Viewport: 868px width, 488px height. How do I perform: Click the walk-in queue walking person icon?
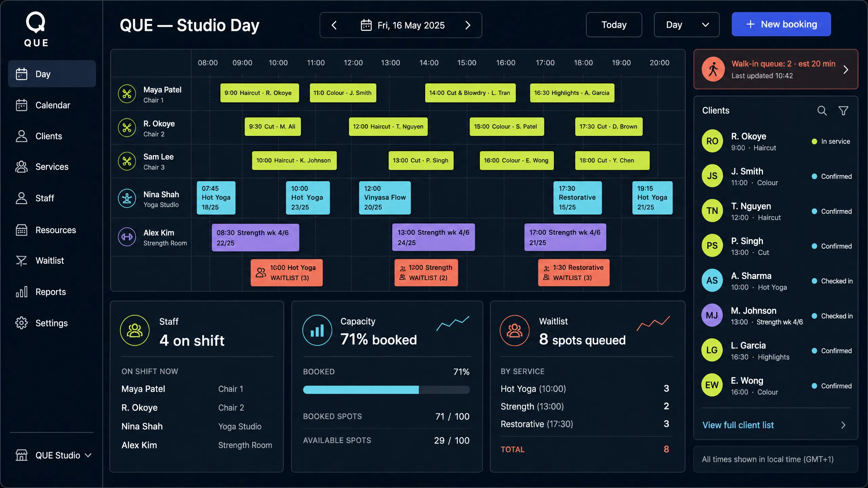click(713, 69)
